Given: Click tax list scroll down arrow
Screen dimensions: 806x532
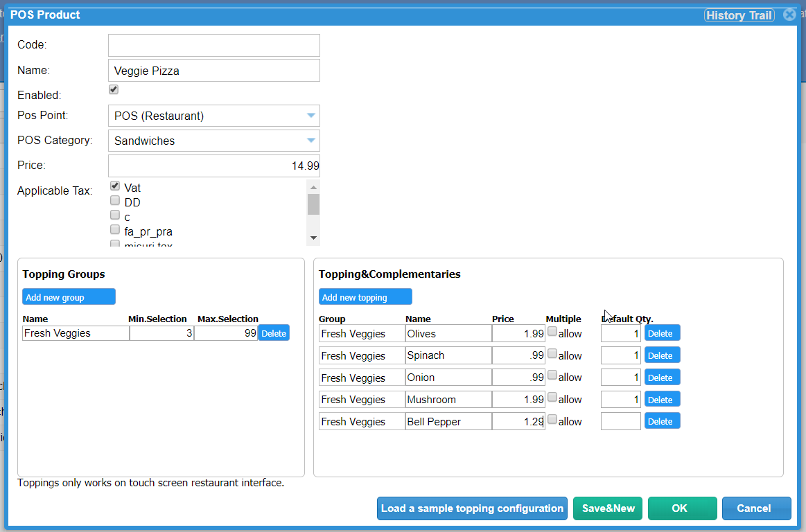Looking at the screenshot, I should [x=313, y=238].
